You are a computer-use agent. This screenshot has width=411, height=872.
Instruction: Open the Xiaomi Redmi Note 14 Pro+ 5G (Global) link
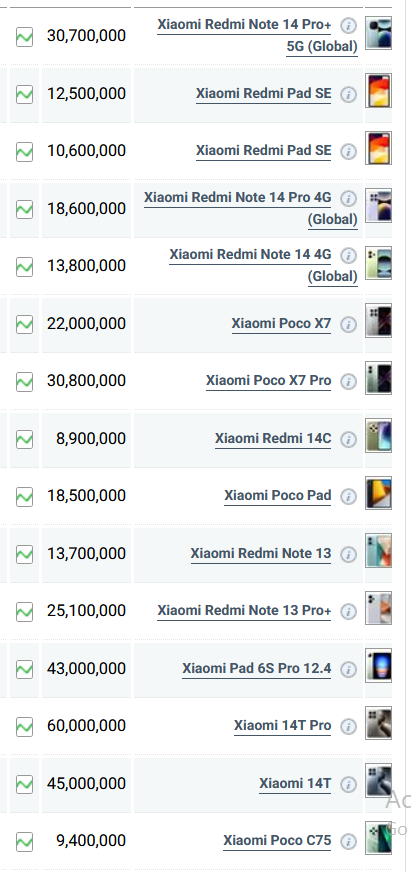click(x=258, y=36)
